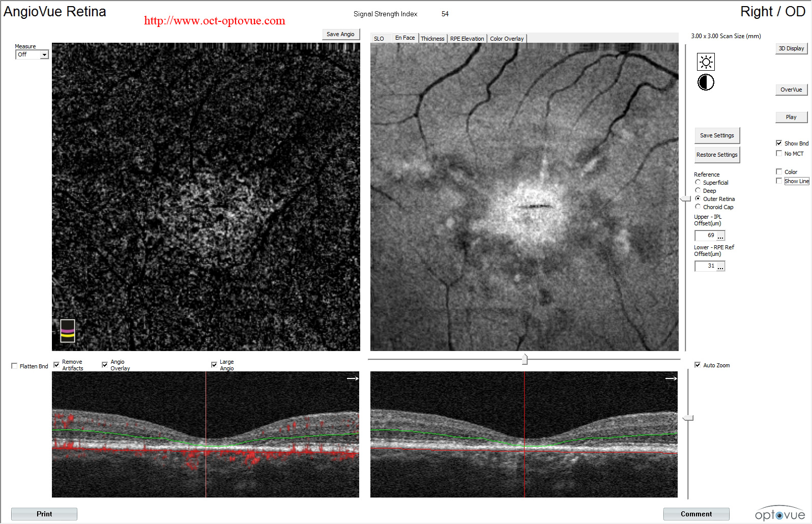Open Upper IPL offset options button
Screen dimensions: 812x524
pos(720,236)
